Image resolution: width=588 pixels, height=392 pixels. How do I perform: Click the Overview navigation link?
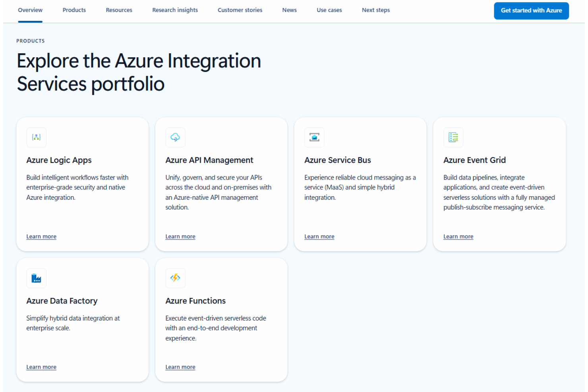tap(30, 10)
